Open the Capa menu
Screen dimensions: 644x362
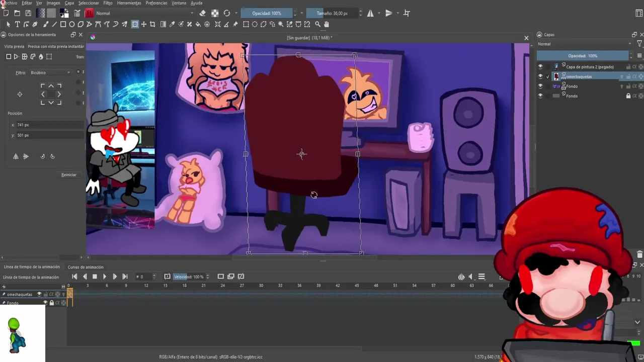tap(69, 3)
